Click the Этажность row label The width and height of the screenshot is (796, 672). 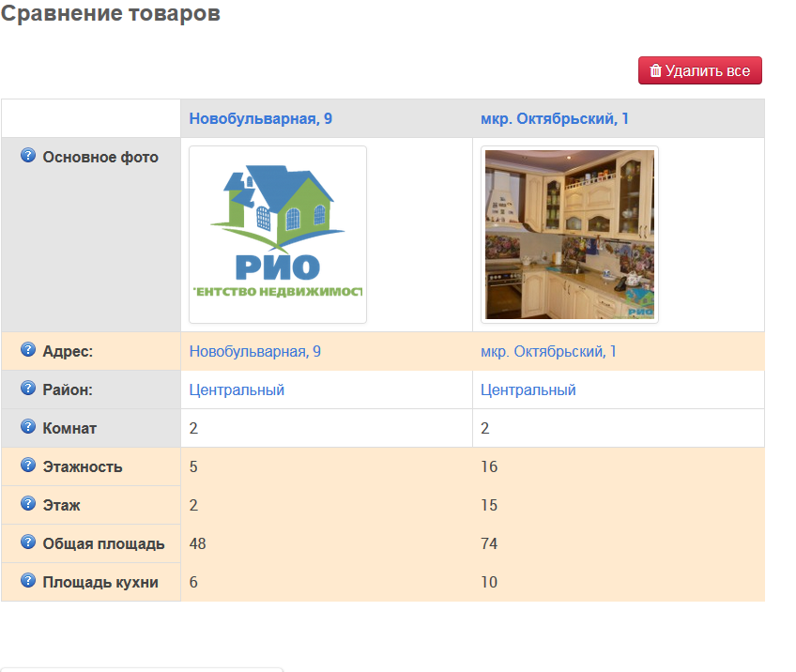83,467
